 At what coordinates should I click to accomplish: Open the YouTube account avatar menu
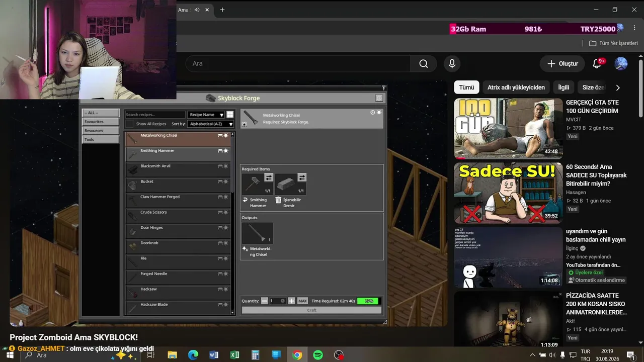621,64
